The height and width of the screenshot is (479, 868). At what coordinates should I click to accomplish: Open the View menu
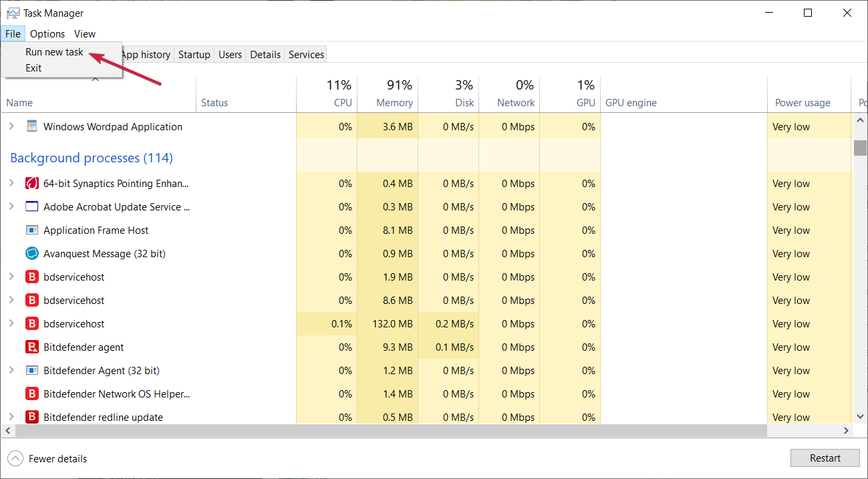[85, 33]
